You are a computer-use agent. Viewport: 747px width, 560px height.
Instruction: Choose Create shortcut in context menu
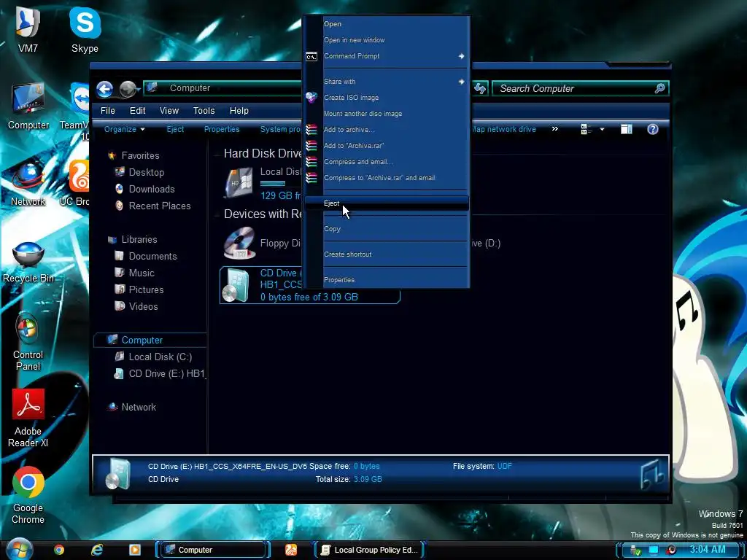387,254
